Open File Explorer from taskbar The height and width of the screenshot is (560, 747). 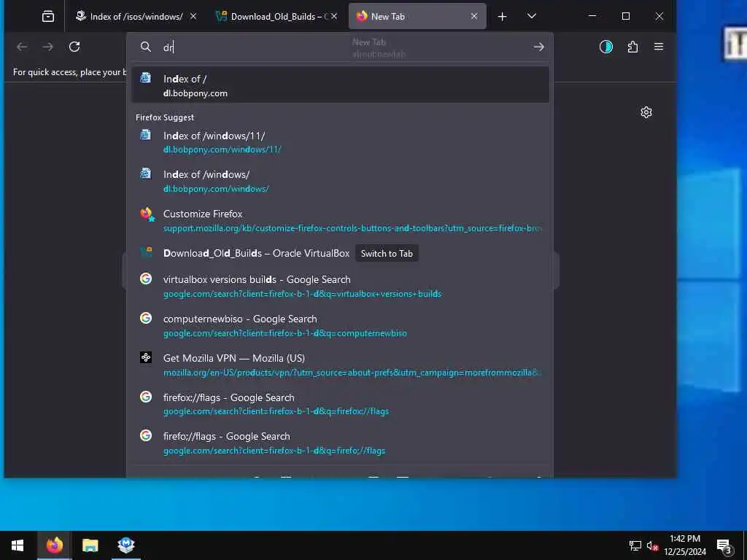[x=90, y=545]
